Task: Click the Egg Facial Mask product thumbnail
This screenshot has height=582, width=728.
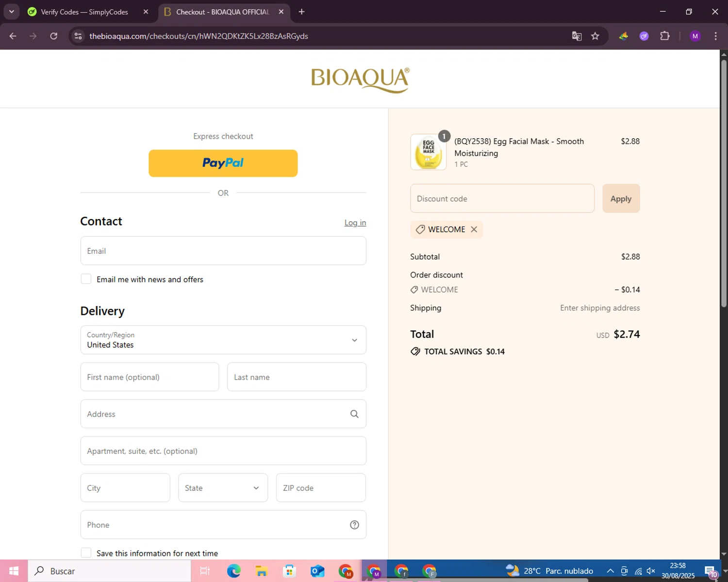Action: [429, 152]
